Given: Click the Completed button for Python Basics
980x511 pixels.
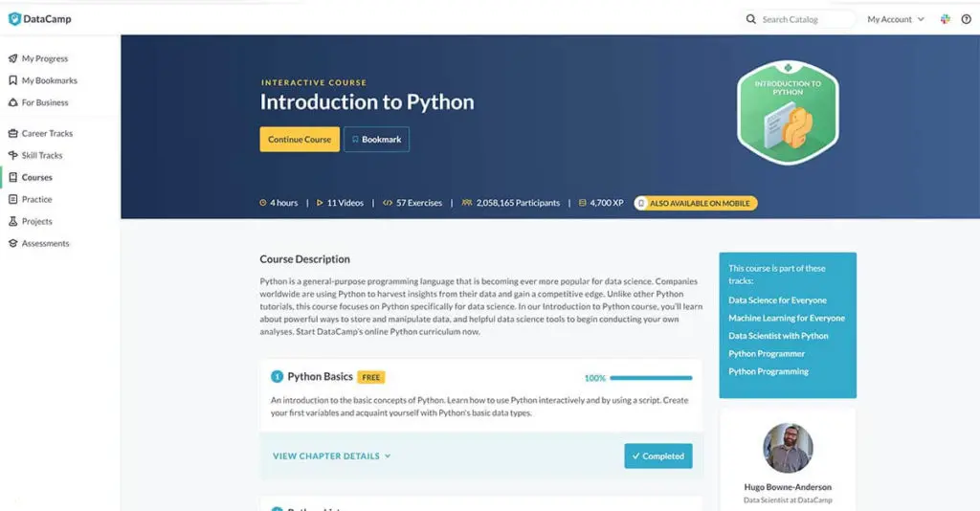Looking at the screenshot, I should [x=658, y=456].
